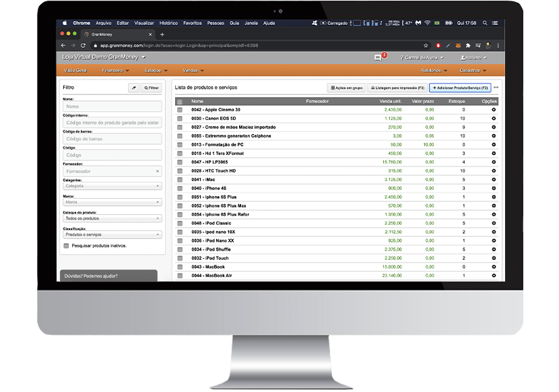
Task: Open the notifications chat icon with badge
Action: coord(380,57)
